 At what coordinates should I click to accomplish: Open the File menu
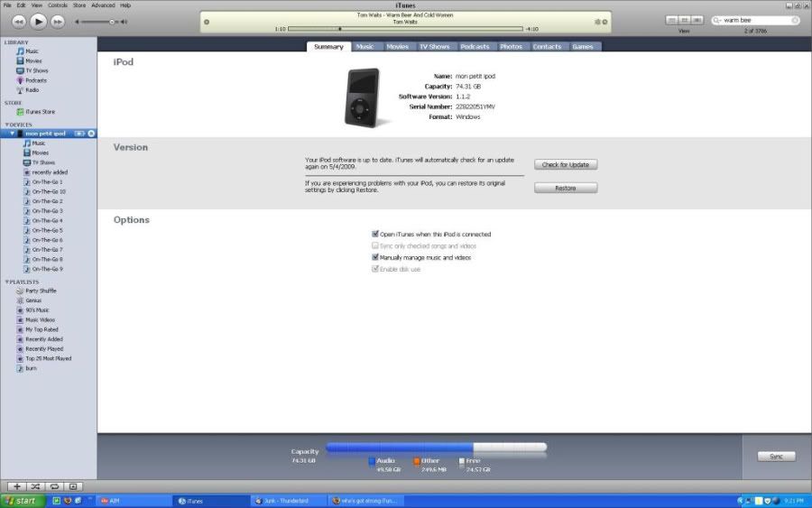coord(7,5)
